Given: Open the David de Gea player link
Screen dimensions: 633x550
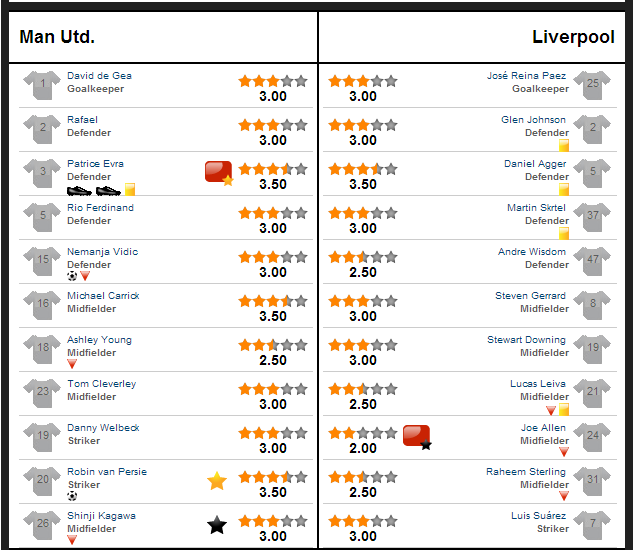Looking at the screenshot, I should point(99,76).
